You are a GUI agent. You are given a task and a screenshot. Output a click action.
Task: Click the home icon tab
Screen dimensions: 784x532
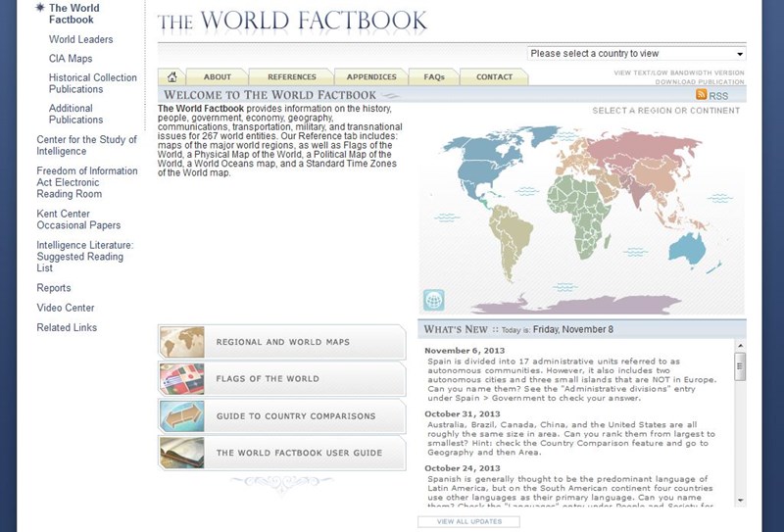point(172,76)
